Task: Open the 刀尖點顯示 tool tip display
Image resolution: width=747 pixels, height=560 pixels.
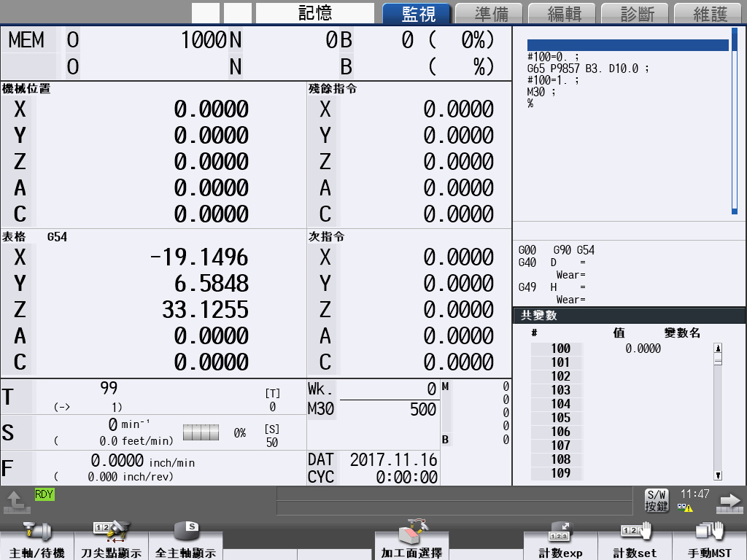Action: click(x=112, y=540)
